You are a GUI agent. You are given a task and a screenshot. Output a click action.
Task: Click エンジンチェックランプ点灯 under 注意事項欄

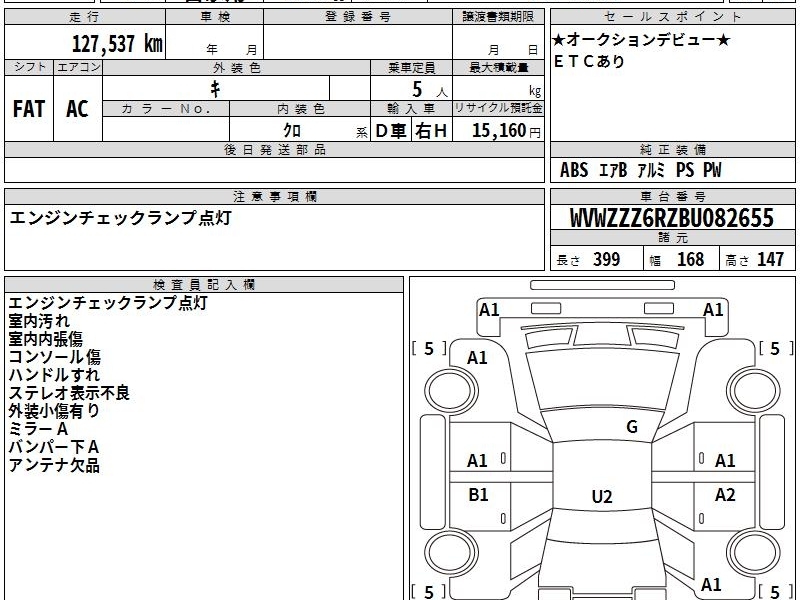(120, 218)
